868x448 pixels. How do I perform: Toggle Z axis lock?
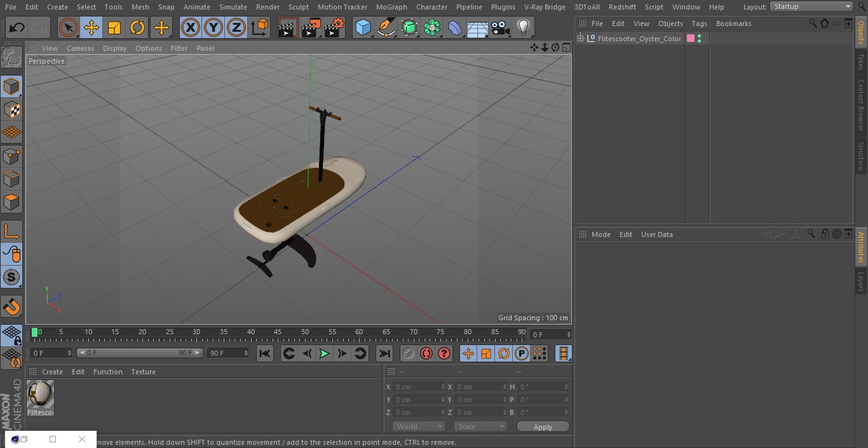[x=236, y=27]
